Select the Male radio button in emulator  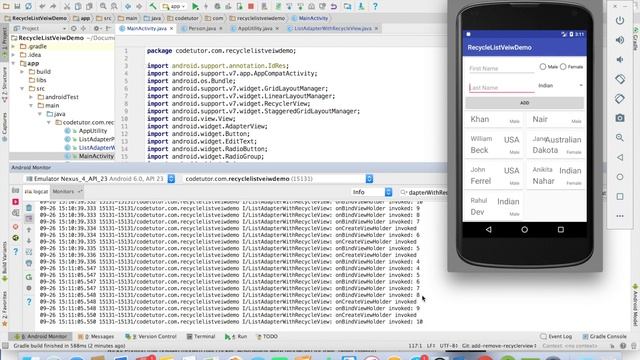click(x=542, y=67)
